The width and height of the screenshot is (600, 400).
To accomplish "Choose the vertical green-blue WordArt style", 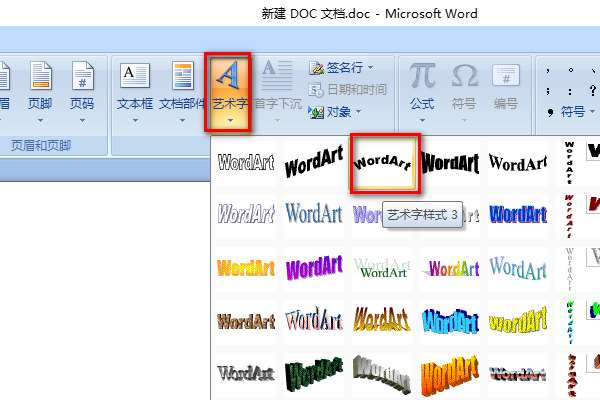I will coord(569,322).
